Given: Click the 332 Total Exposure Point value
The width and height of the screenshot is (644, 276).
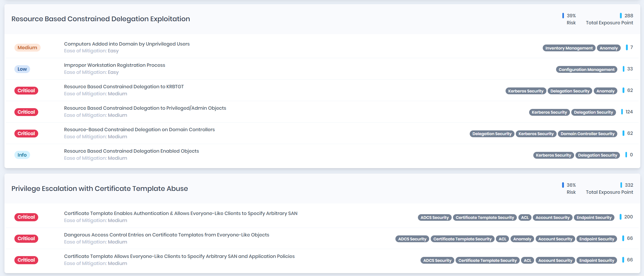Looking at the screenshot, I should [629, 185].
